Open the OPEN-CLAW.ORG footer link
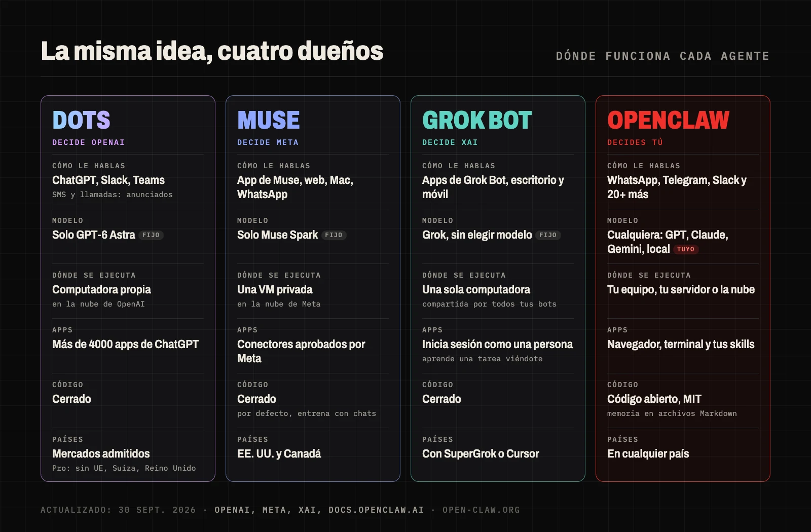The width and height of the screenshot is (811, 532). point(481,510)
